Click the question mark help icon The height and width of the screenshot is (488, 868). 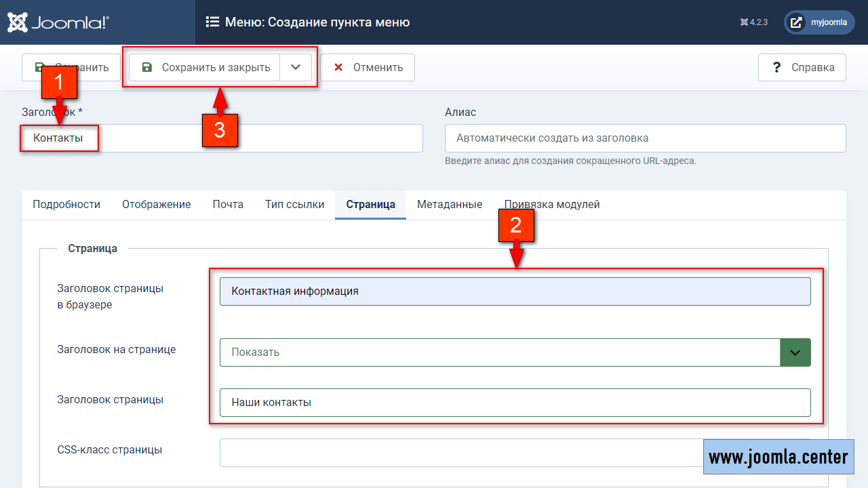click(777, 68)
